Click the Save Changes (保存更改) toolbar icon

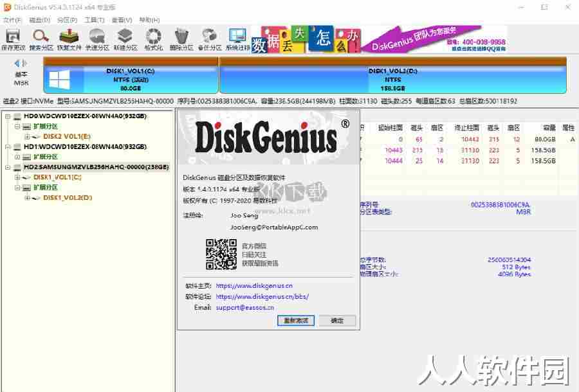tap(13, 39)
